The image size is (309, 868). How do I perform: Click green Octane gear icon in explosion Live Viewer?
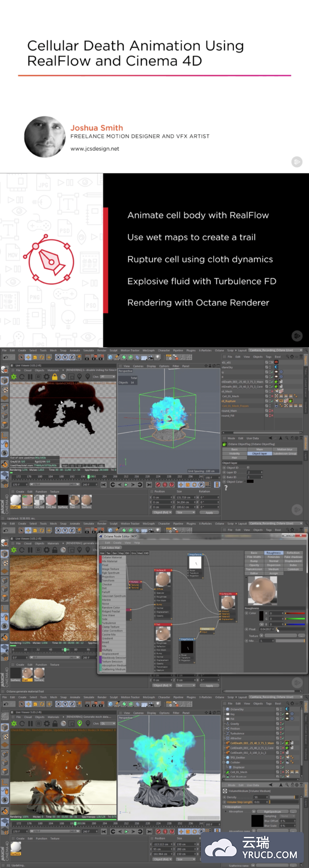click(x=13, y=723)
